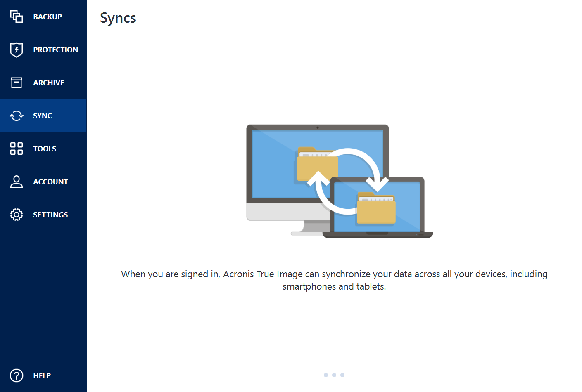The width and height of the screenshot is (582, 392).
Task: Click the Account person icon
Action: point(17,182)
